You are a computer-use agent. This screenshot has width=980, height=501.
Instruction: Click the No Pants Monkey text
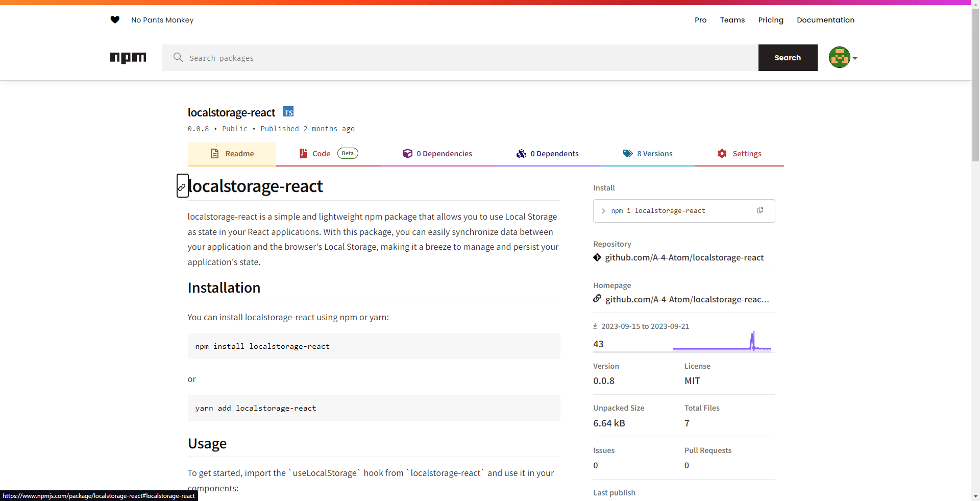pyautogui.click(x=162, y=20)
